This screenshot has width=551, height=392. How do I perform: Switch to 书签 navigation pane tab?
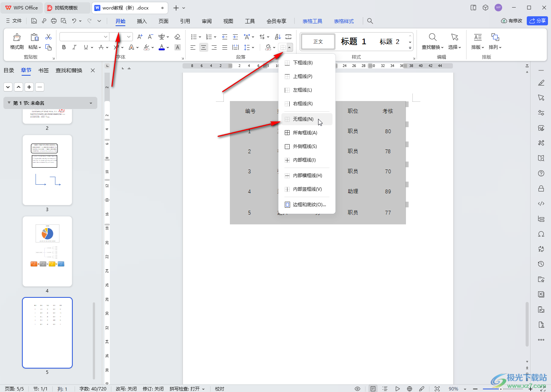(44, 70)
